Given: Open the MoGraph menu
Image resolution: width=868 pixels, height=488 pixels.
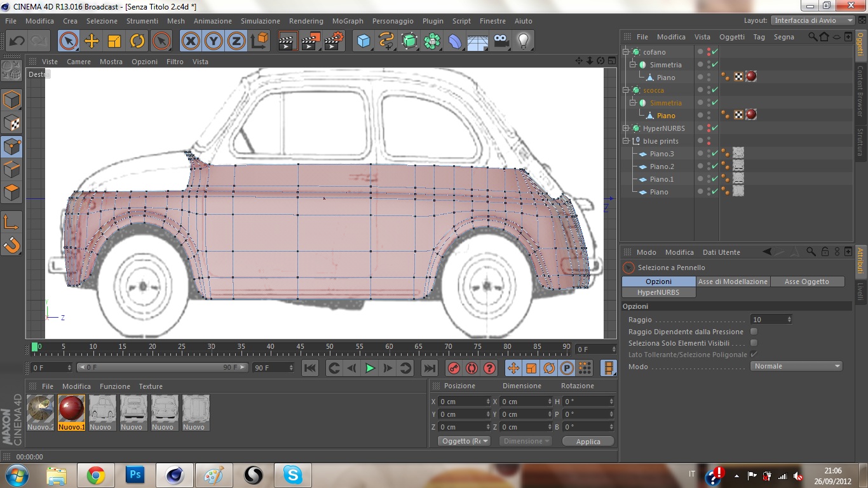Looking at the screenshot, I should (x=348, y=21).
